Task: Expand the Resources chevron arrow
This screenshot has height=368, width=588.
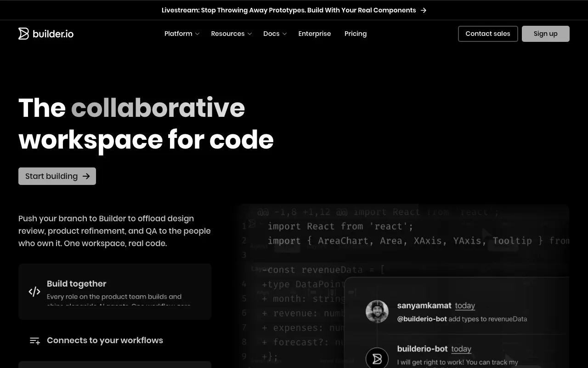Action: click(x=249, y=34)
